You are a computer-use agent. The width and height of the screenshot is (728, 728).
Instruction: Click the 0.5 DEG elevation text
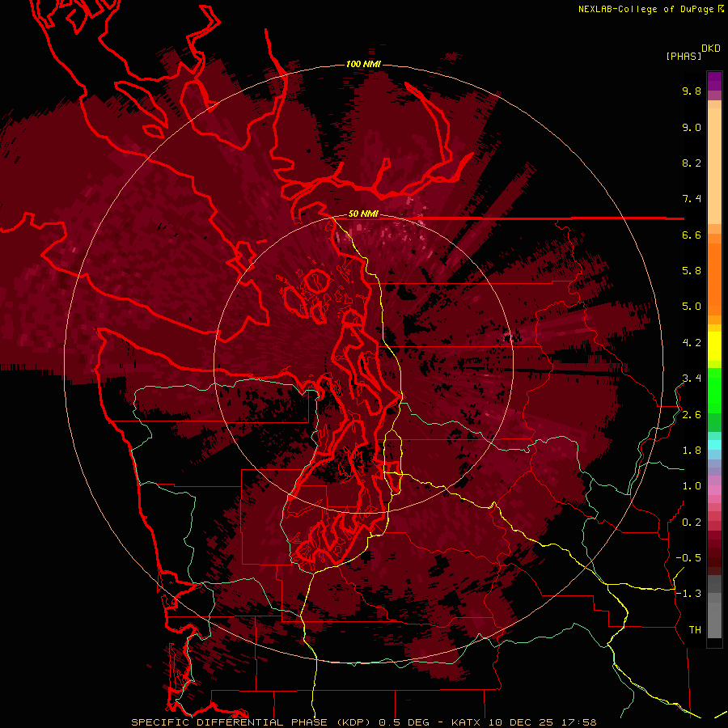coord(403,722)
